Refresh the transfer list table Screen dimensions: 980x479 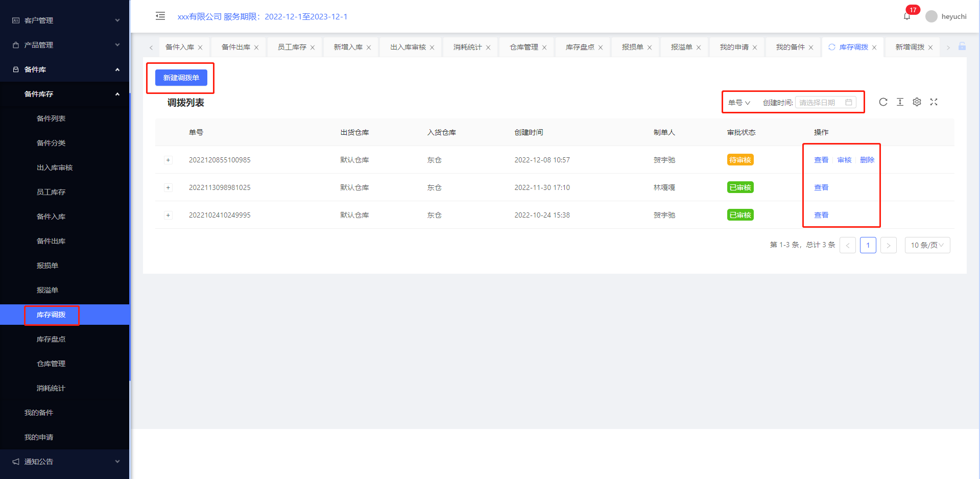click(x=883, y=102)
